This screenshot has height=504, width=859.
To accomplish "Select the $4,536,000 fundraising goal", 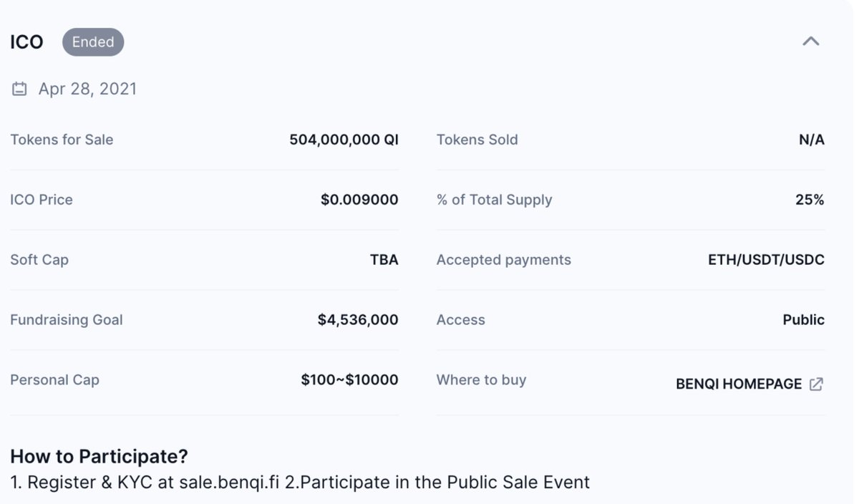I will tap(358, 320).
